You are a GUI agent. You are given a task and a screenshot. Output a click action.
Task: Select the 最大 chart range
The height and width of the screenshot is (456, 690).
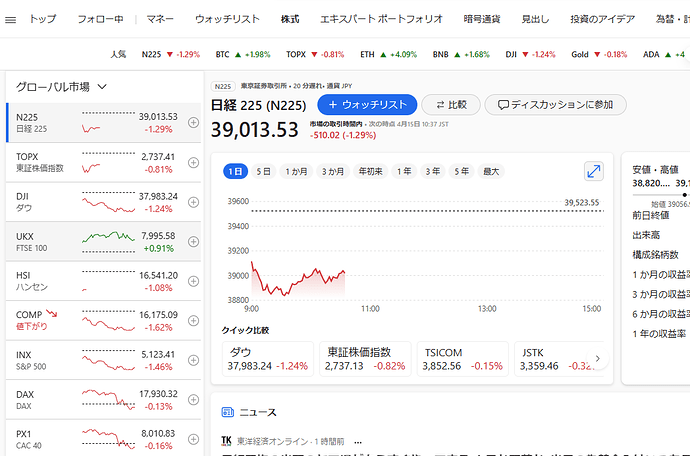(491, 171)
